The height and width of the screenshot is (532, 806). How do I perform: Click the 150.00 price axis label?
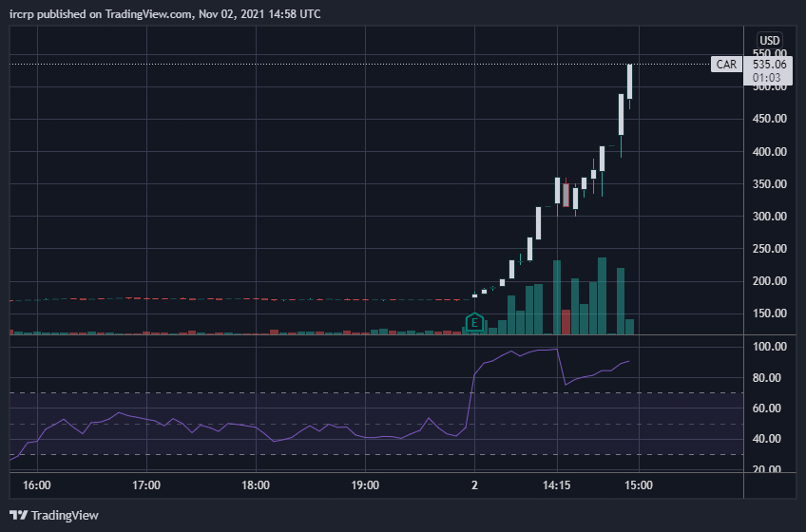(x=770, y=313)
